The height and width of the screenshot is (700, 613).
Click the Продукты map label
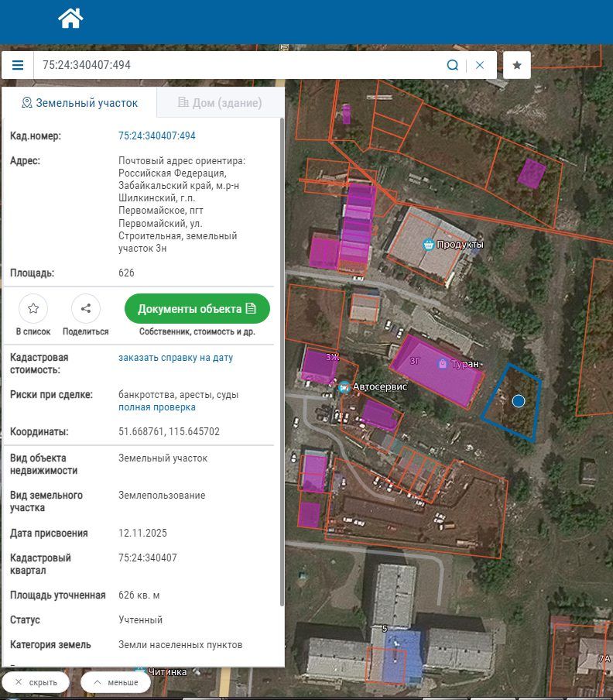pyautogui.click(x=460, y=244)
